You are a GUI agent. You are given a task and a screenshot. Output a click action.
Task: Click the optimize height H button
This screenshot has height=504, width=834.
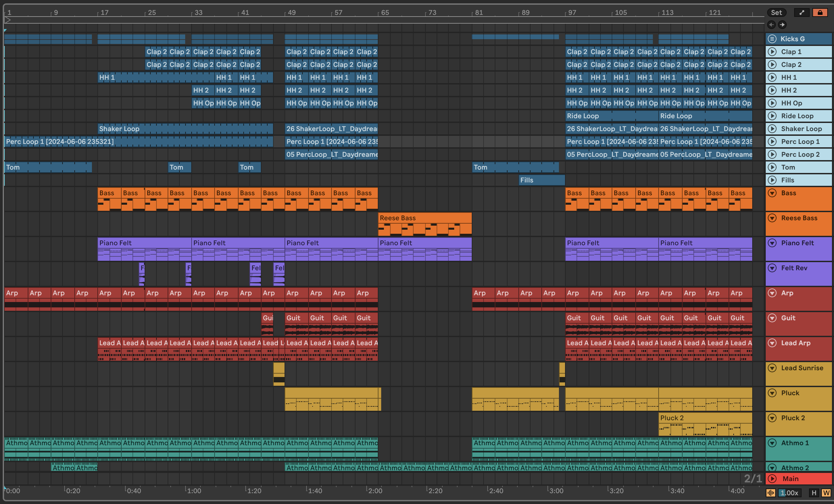(x=814, y=493)
